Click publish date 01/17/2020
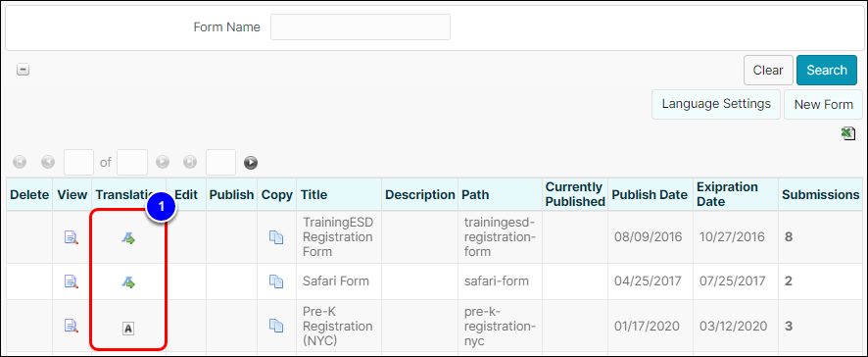868x357 pixels. click(x=649, y=326)
